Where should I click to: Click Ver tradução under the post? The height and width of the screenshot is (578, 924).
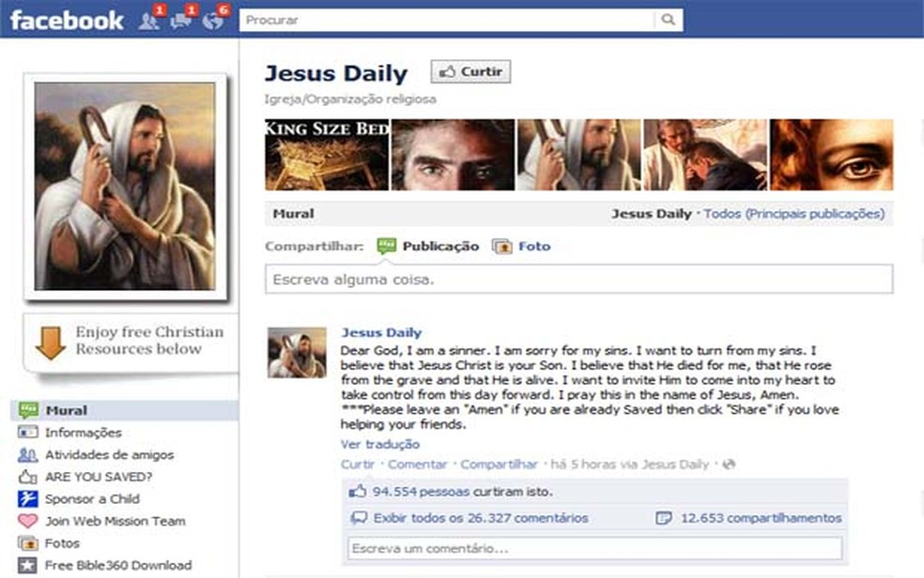[x=380, y=445]
